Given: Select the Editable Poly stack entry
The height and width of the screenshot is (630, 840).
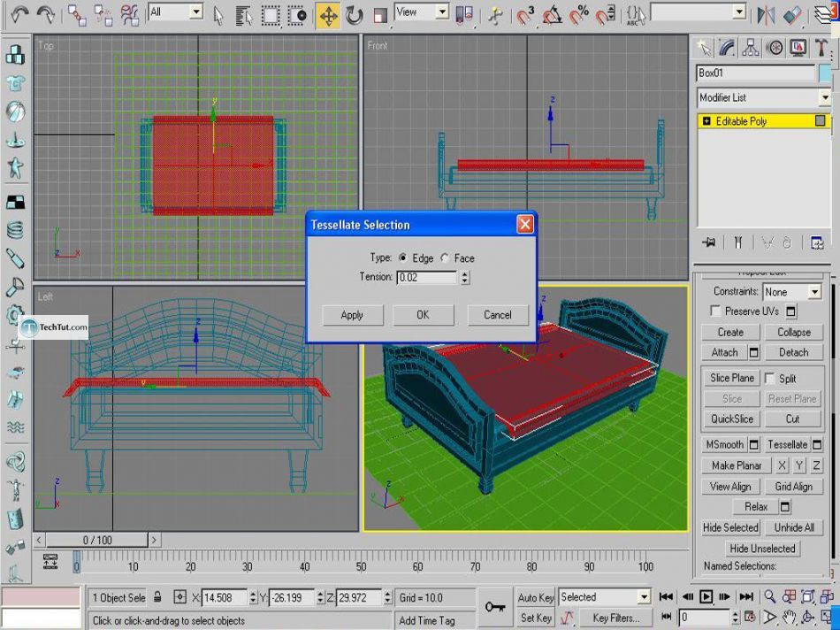Looking at the screenshot, I should pyautogui.click(x=764, y=121).
